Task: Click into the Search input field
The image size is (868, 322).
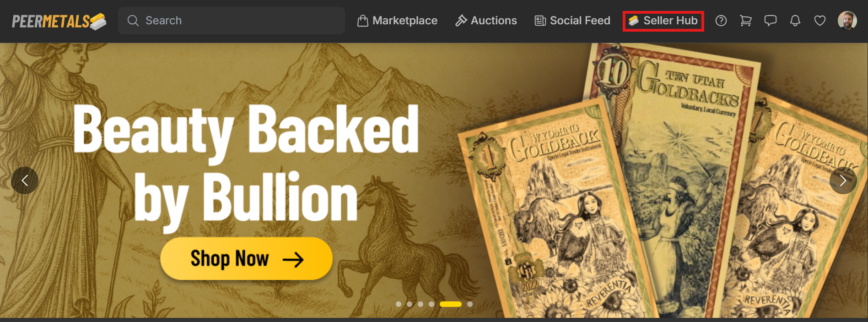Action: pyautogui.click(x=231, y=21)
